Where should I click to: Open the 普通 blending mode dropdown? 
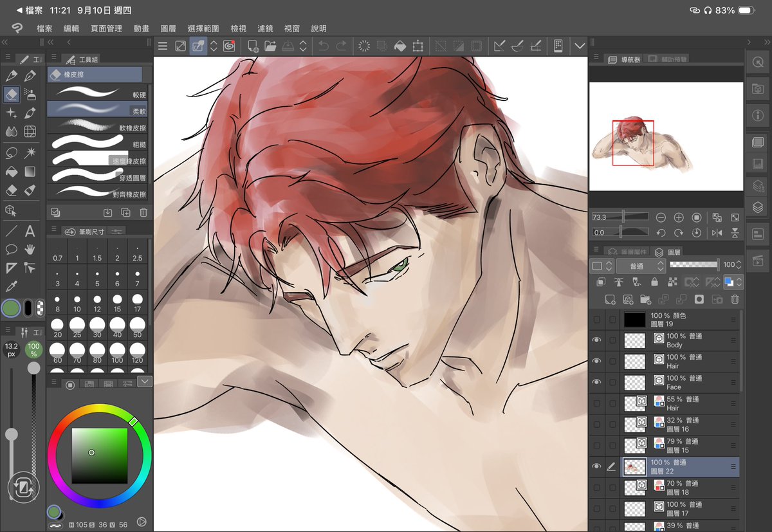(x=641, y=266)
